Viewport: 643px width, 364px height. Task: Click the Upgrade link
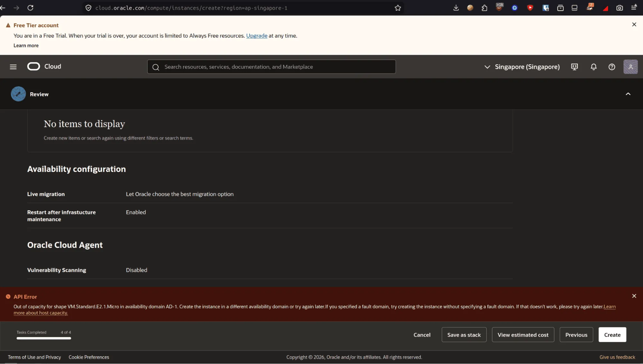click(257, 36)
